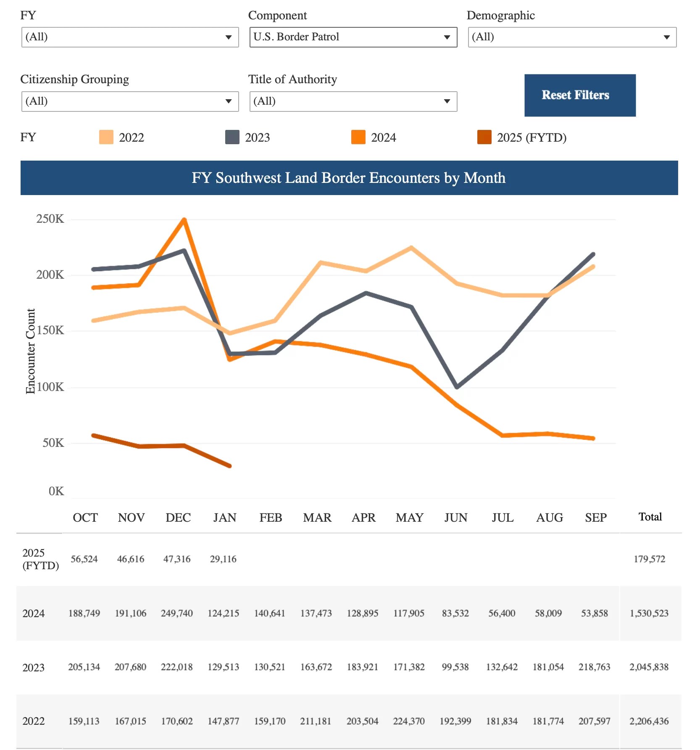
Task: Click the chart title banner
Action: [x=349, y=177]
